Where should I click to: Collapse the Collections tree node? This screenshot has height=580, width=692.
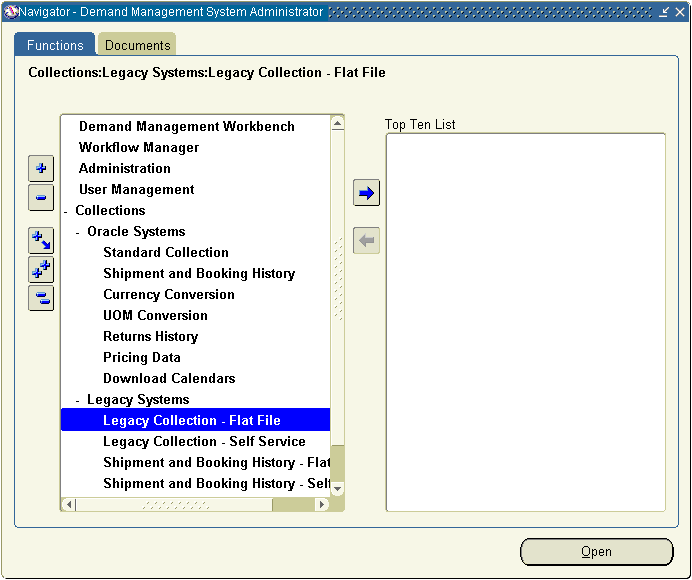pyautogui.click(x=66, y=212)
